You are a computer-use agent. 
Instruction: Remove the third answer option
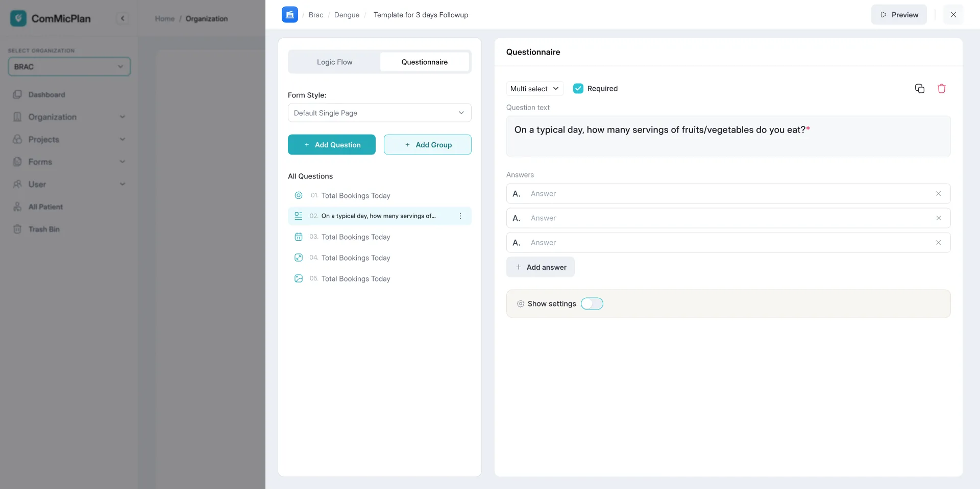[939, 243]
